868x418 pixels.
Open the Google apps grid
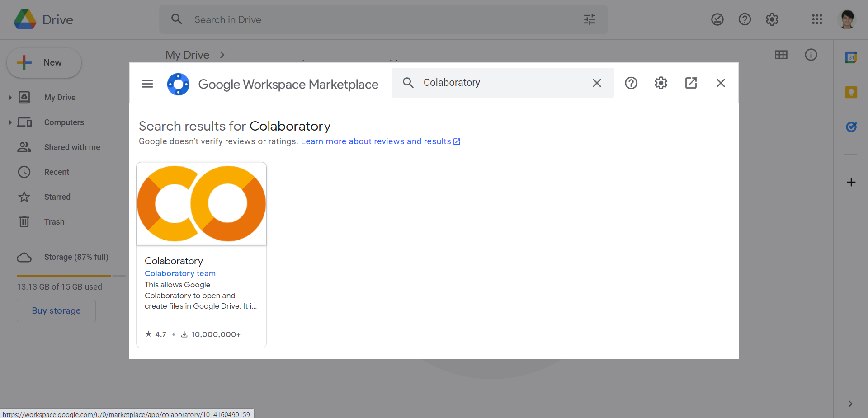point(817,19)
